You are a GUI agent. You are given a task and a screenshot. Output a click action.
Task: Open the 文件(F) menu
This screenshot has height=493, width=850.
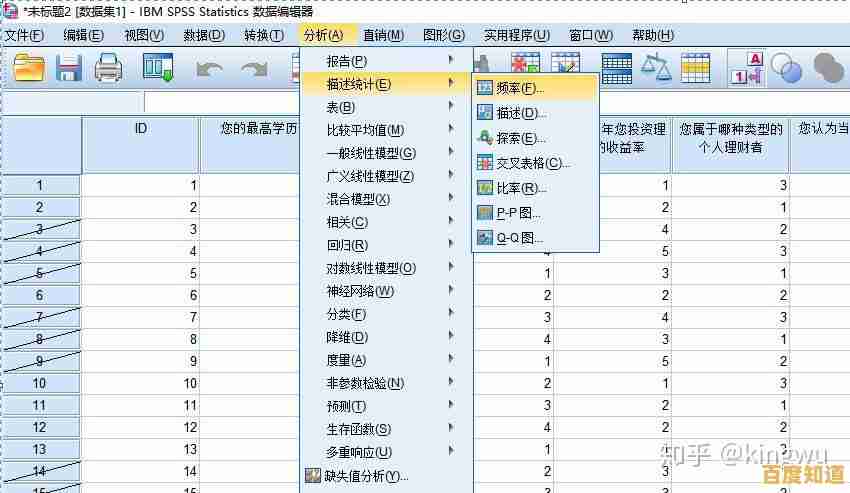(24, 36)
